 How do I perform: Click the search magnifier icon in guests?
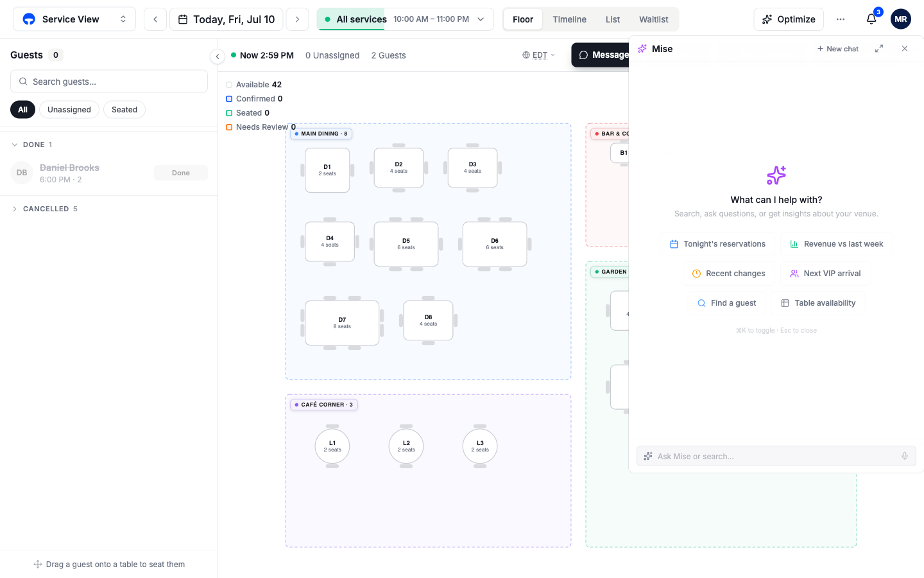click(23, 82)
